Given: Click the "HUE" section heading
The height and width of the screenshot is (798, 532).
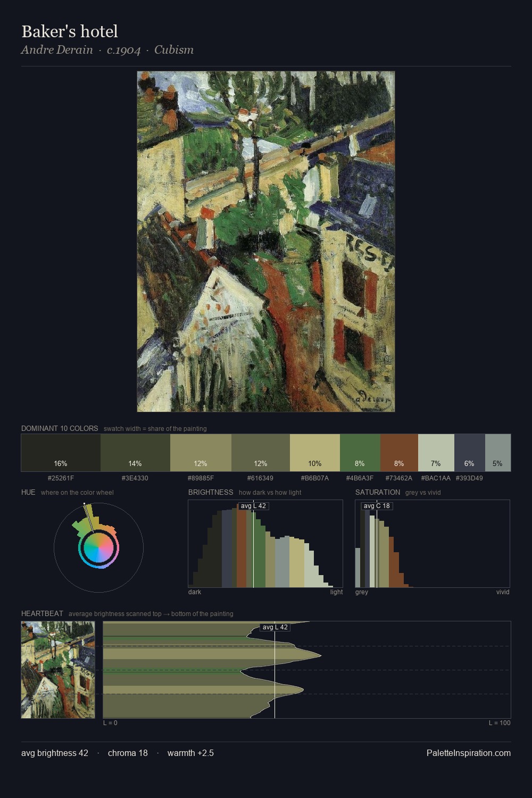Looking at the screenshot, I should pyautogui.click(x=28, y=492).
